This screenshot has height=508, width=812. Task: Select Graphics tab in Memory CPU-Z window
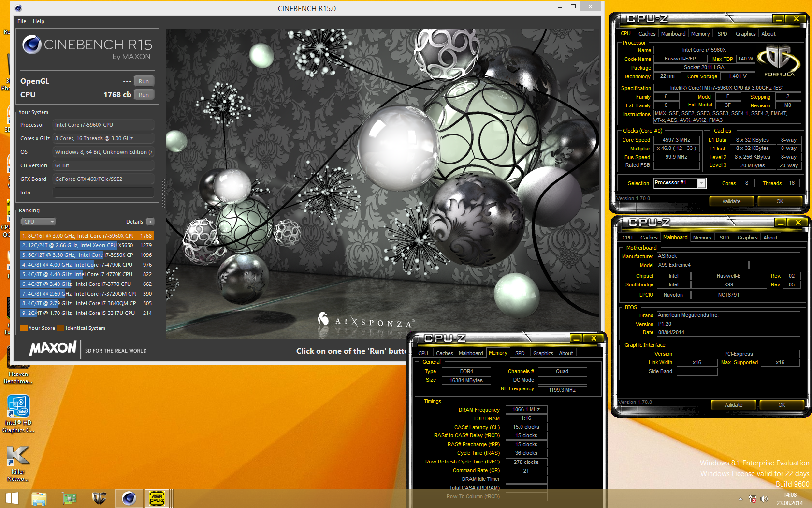pyautogui.click(x=543, y=353)
